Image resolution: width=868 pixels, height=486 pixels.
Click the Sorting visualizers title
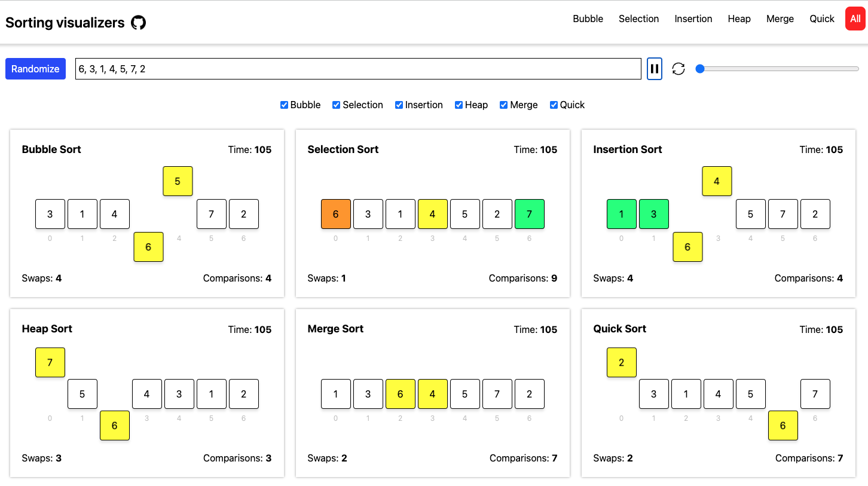point(65,23)
